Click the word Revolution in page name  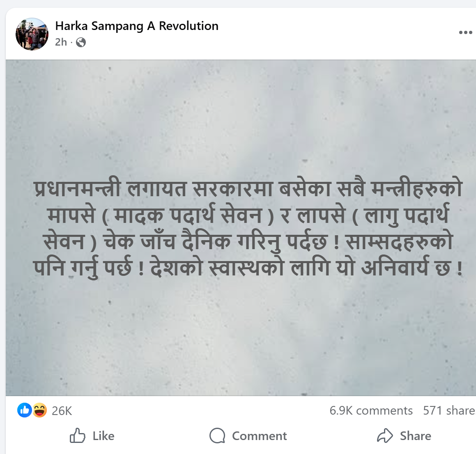pyautogui.click(x=189, y=26)
